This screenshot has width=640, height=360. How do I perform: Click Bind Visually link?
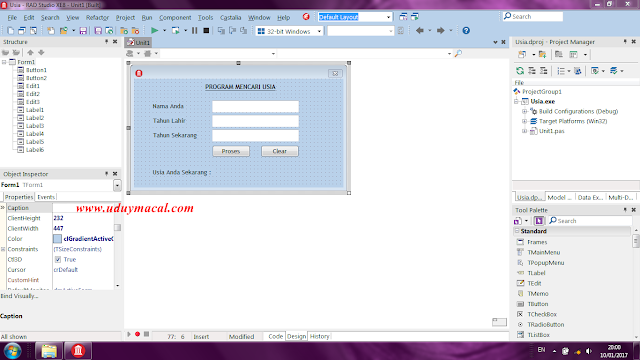click(x=19, y=296)
